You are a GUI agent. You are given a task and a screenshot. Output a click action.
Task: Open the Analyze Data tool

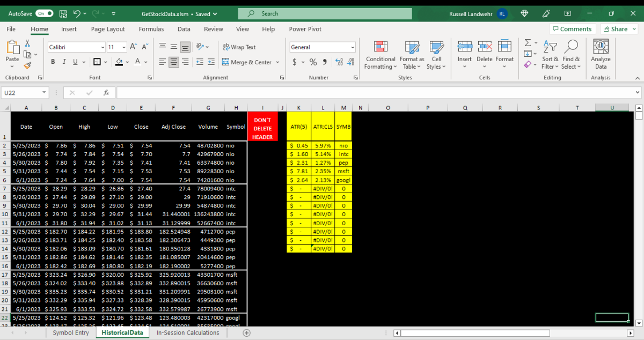[601, 55]
